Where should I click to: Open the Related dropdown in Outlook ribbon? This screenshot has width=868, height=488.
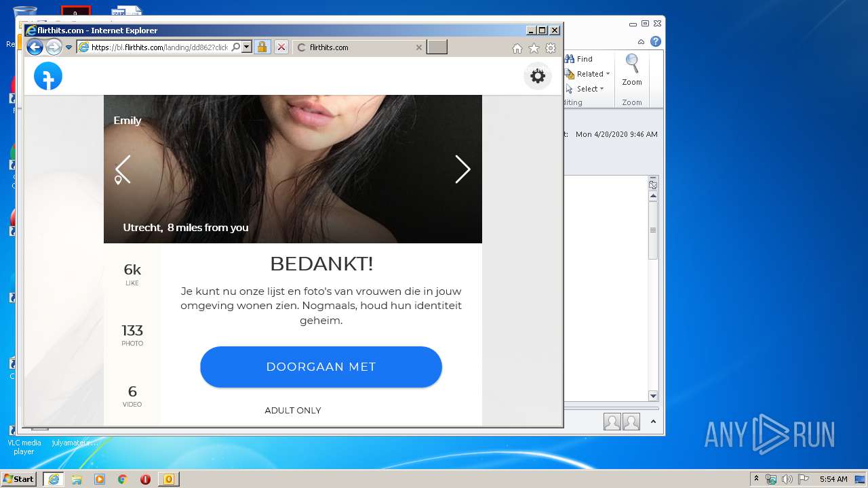[588, 74]
